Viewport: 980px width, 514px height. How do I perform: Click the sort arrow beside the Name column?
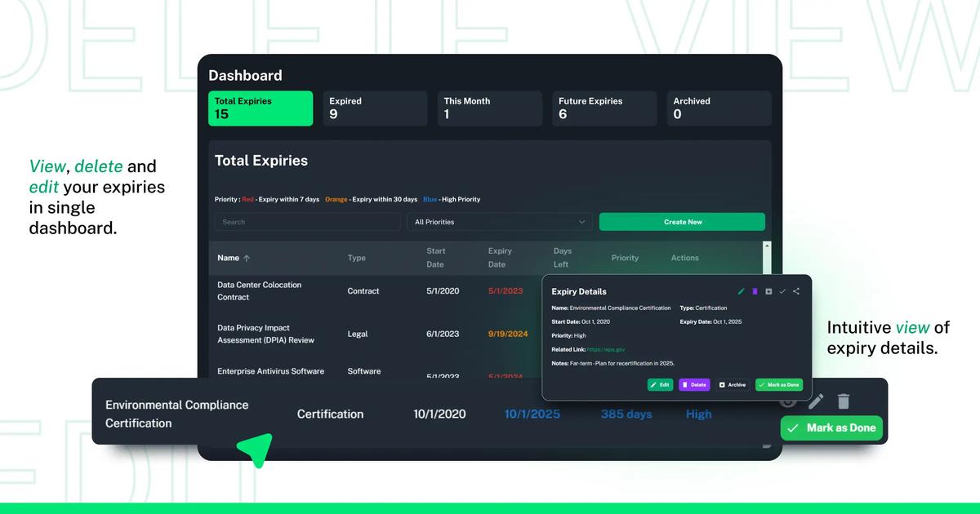[247, 258]
